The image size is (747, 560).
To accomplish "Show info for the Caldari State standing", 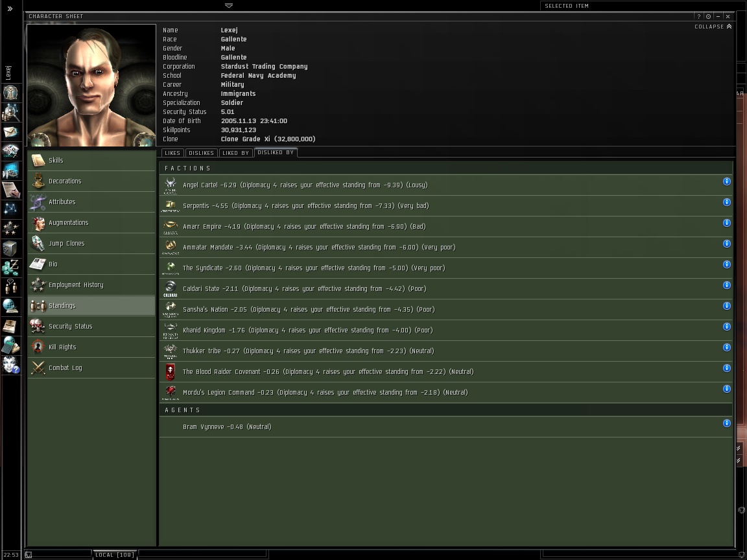I will tap(726, 285).
